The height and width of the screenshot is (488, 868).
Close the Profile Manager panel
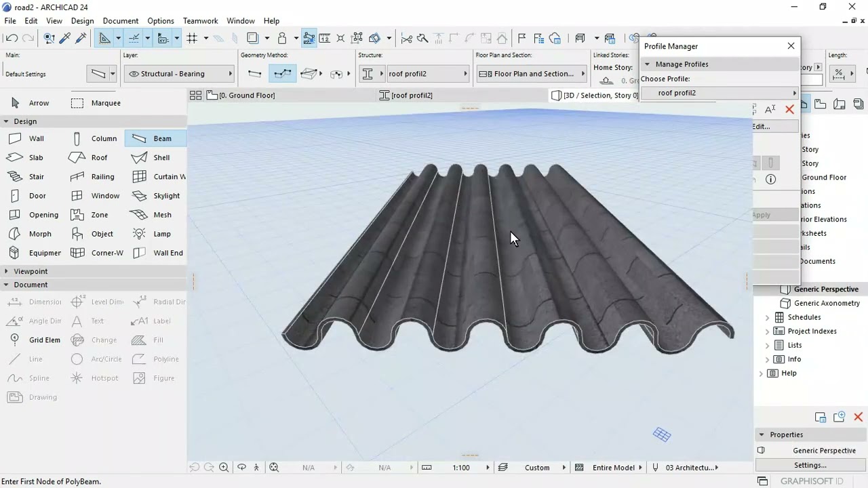click(791, 46)
